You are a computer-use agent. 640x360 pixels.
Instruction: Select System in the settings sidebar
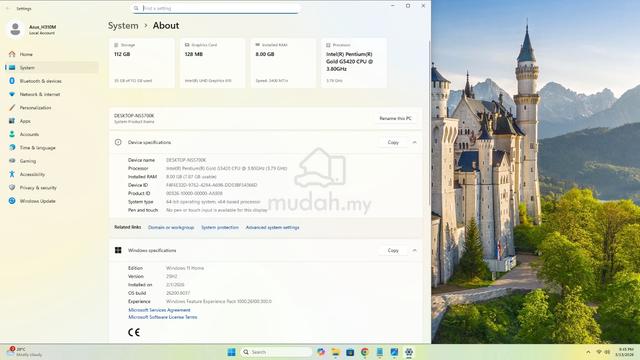[x=51, y=68]
